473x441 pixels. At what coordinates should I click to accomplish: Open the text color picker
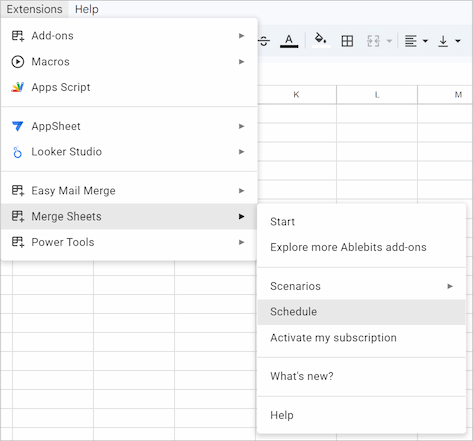coord(289,41)
